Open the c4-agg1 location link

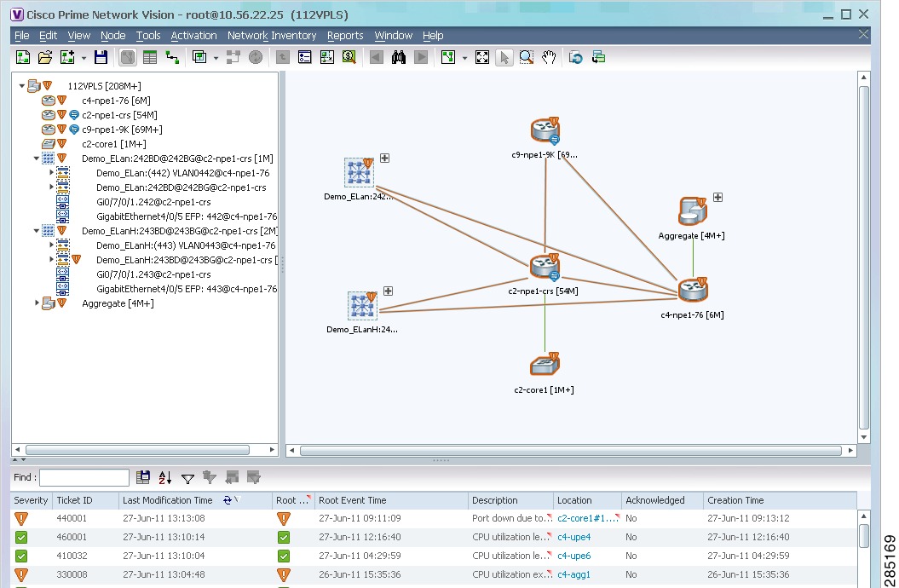pyautogui.click(x=574, y=575)
